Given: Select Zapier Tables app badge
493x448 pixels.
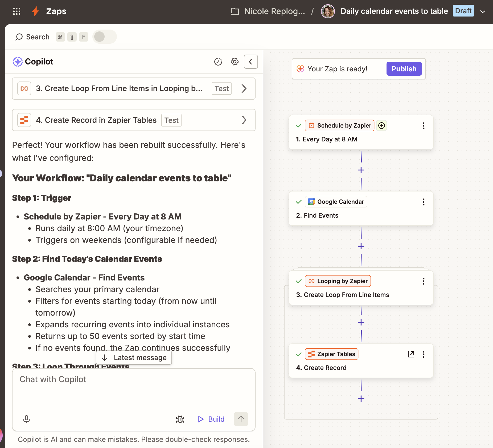Looking at the screenshot, I should click(332, 354).
